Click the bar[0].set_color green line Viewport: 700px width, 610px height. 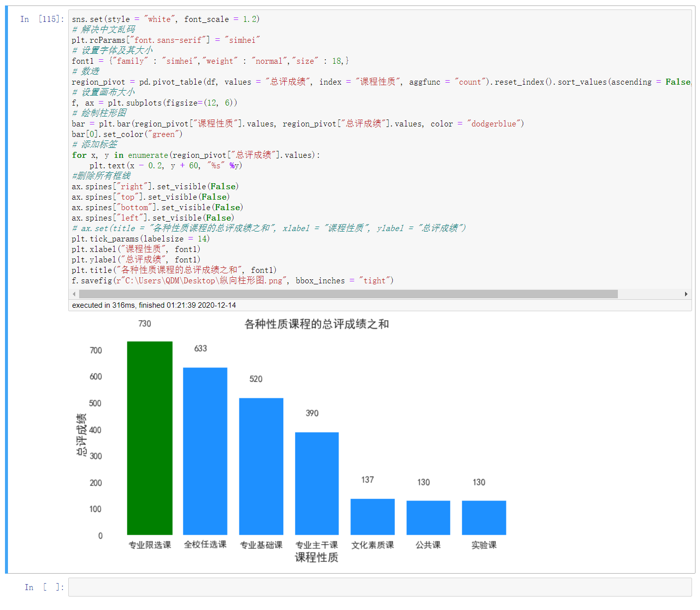click(x=127, y=134)
